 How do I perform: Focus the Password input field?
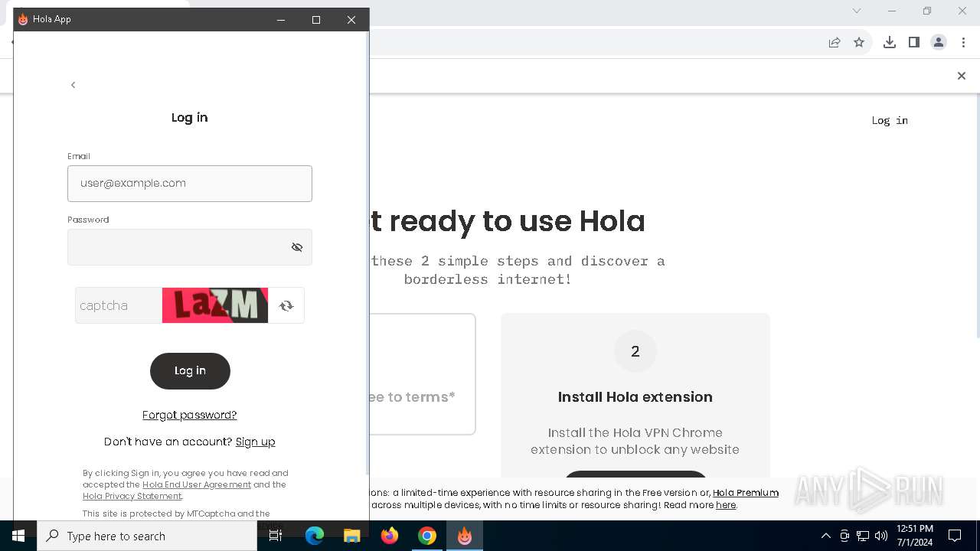click(190, 247)
